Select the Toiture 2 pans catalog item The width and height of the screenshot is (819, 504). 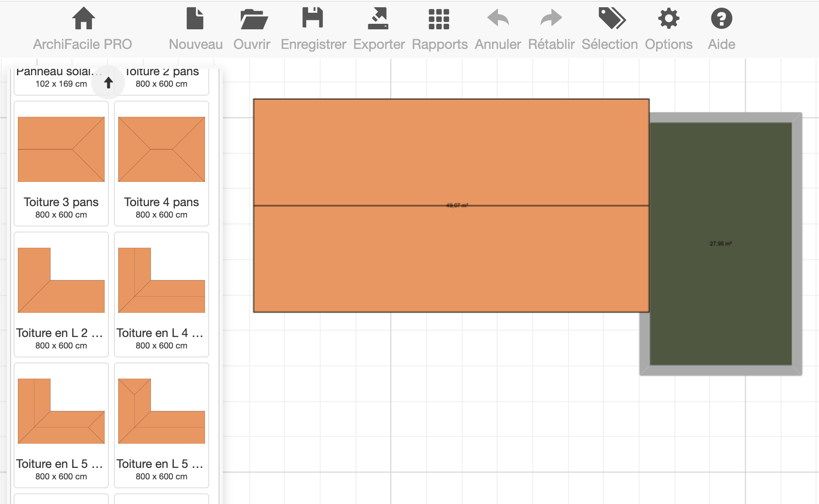click(162, 82)
